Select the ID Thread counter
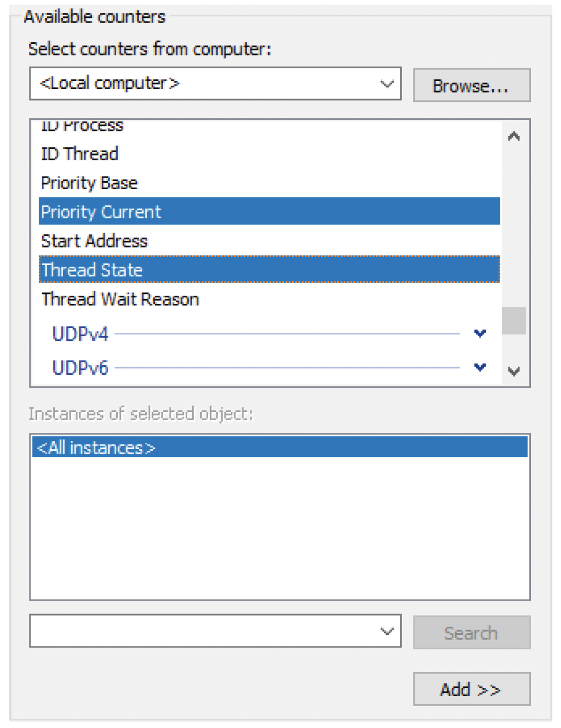This screenshot has height=728, width=561. 80,154
